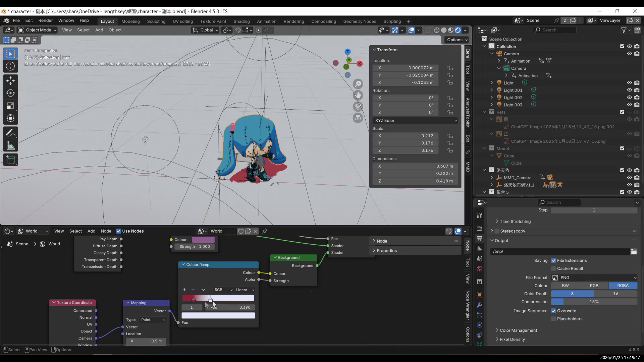Select the Rotate tool
Image resolution: width=644 pixels, height=362 pixels.
10,93
